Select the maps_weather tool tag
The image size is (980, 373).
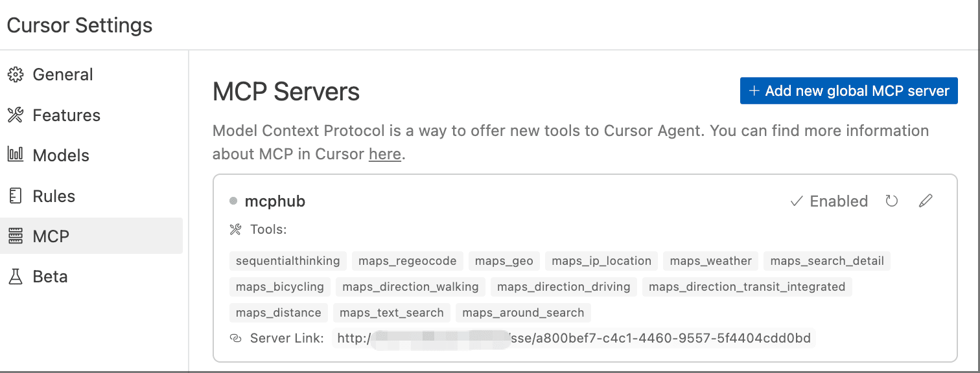pyautogui.click(x=710, y=260)
